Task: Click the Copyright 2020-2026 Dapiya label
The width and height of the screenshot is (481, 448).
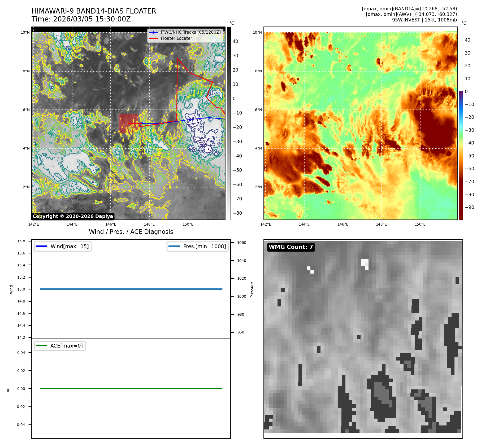Action: click(73, 216)
